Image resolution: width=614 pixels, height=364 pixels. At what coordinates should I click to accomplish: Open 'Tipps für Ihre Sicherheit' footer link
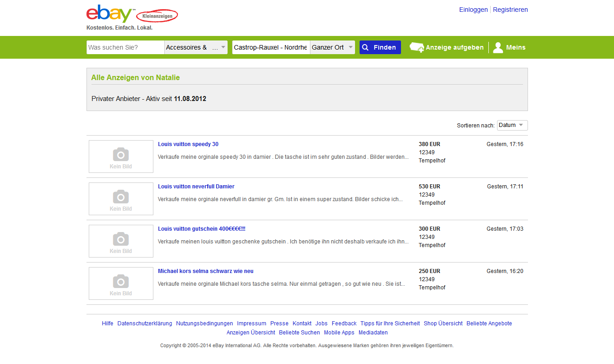(x=390, y=324)
